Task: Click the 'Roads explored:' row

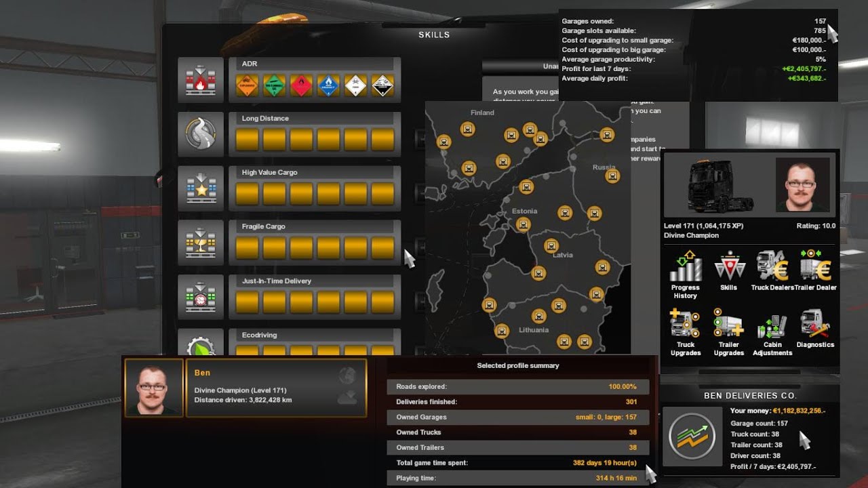Action: pos(518,386)
